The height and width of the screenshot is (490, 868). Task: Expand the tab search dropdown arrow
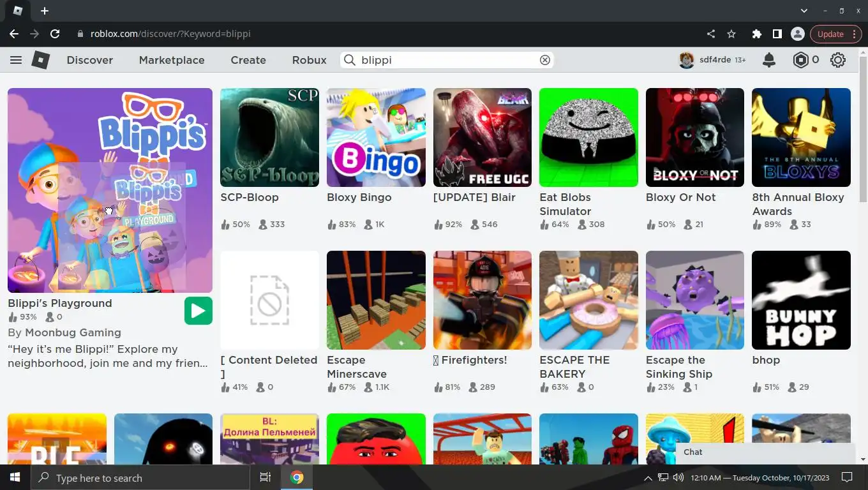click(x=804, y=11)
